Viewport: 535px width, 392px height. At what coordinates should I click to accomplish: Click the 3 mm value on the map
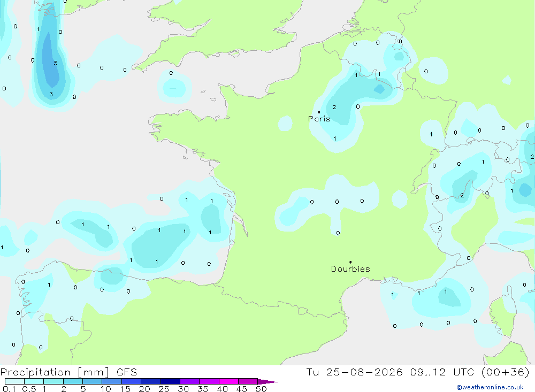51,95
